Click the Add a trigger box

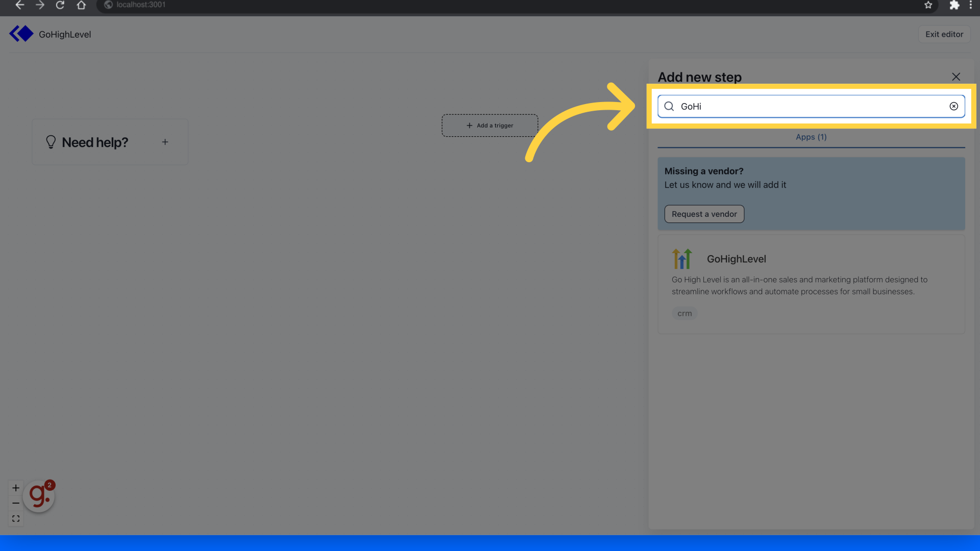click(x=489, y=126)
